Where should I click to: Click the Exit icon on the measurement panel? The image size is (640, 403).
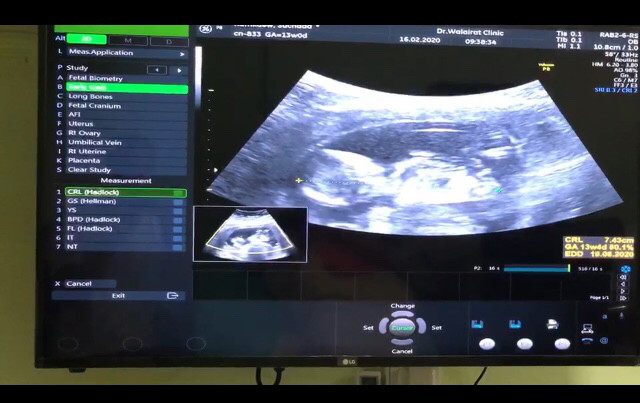172,296
